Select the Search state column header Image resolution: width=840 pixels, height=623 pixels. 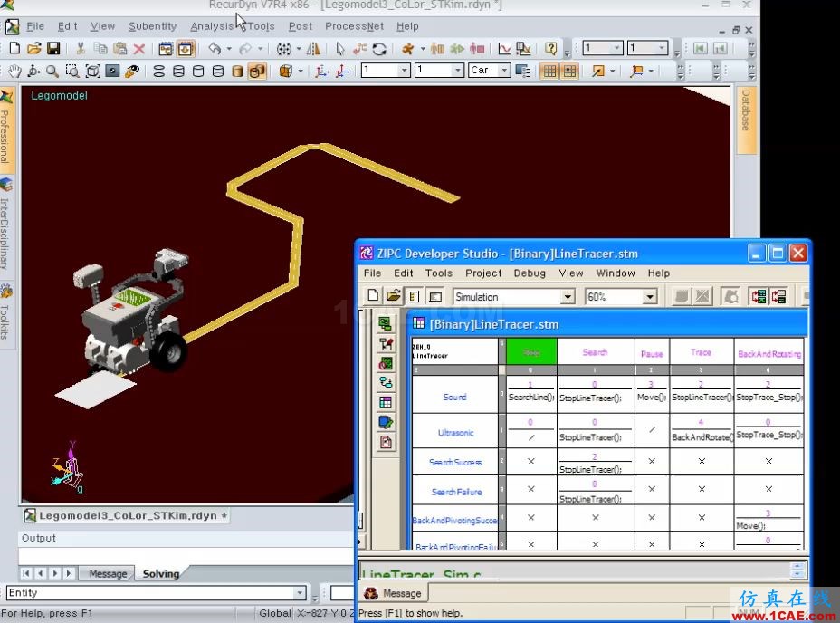(596, 352)
